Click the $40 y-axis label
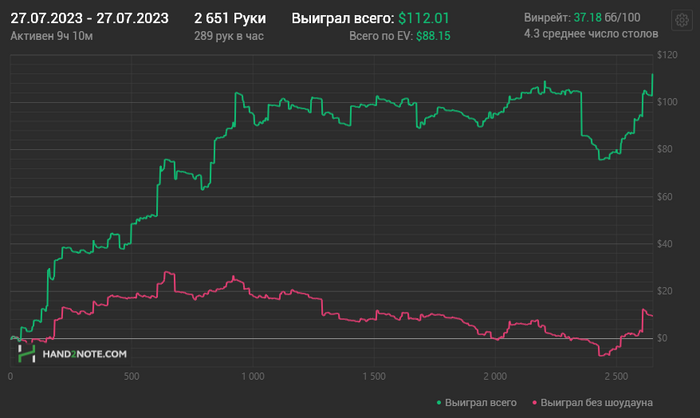Viewport: 700px width, 418px height. coord(665,244)
